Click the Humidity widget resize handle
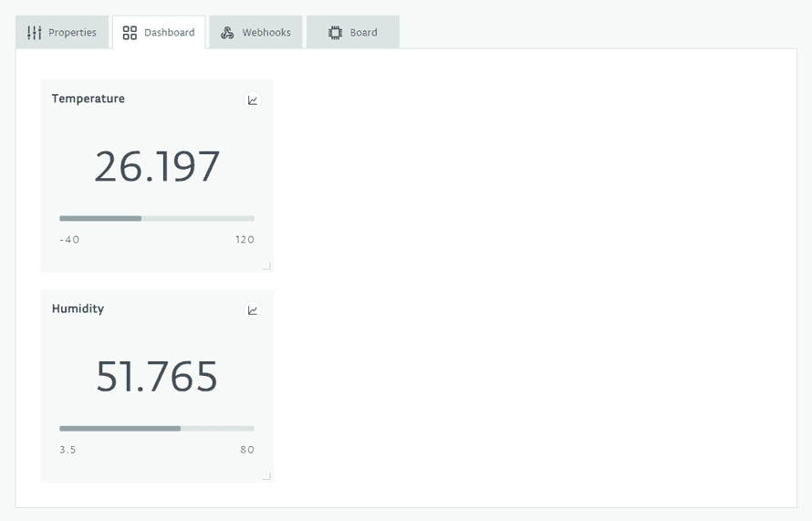This screenshot has height=521, width=812. (266, 476)
